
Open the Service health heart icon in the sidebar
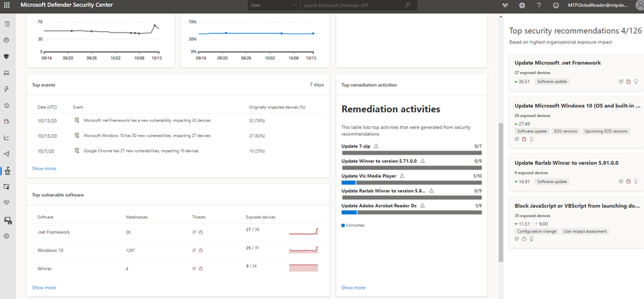pos(7,202)
